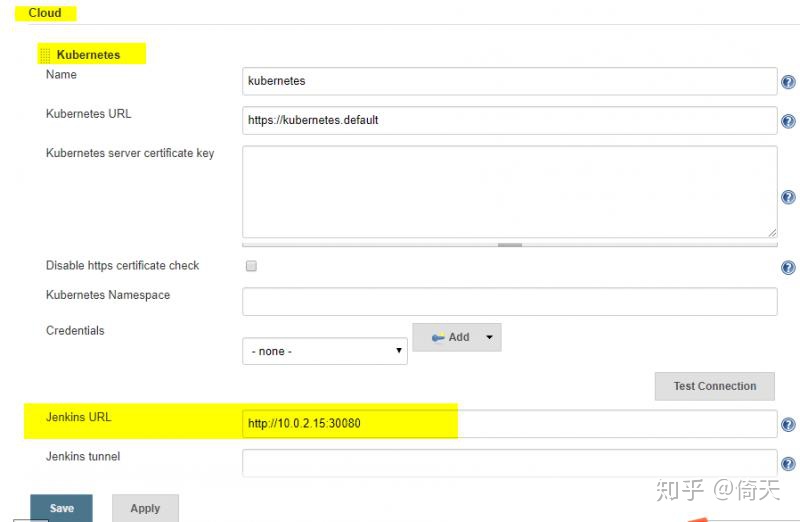Open help for Kubernetes server certificate key
Viewport: 800px width, 522px height.
[x=788, y=197]
